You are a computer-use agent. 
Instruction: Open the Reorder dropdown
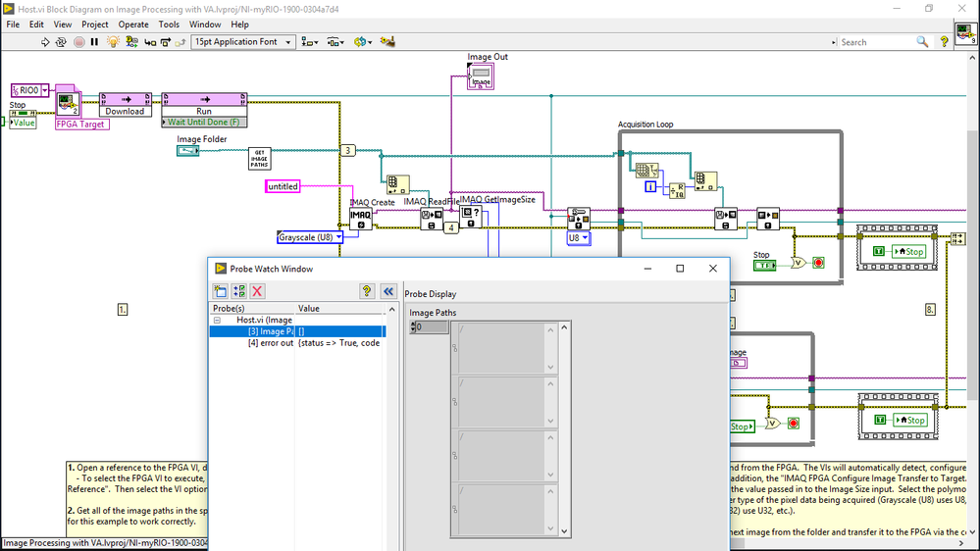pos(363,42)
